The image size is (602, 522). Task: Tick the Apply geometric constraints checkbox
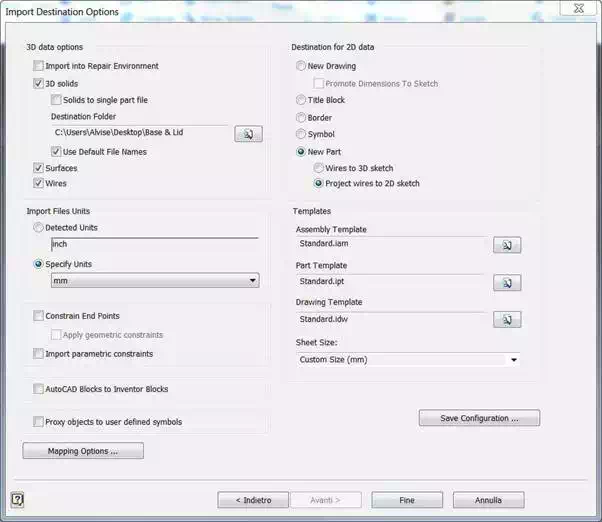tap(56, 335)
